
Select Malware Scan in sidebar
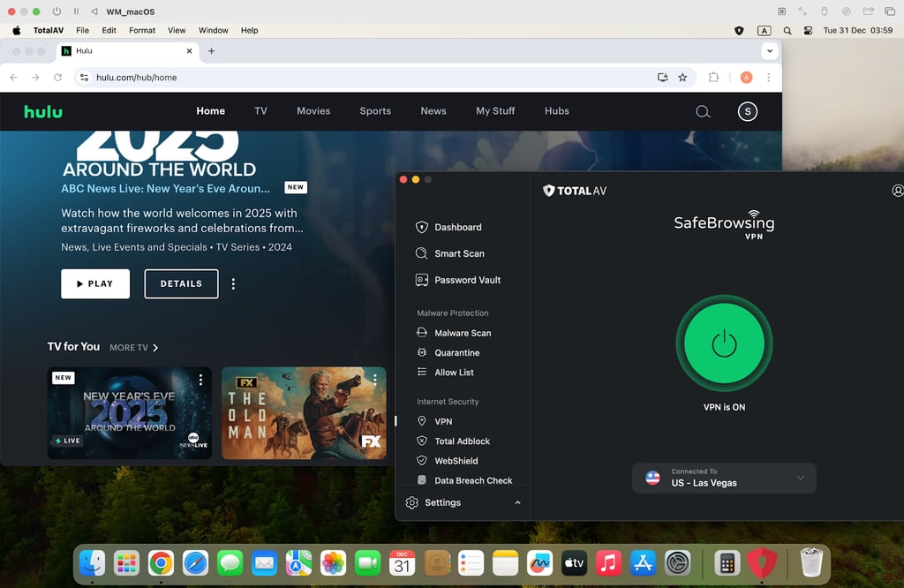pyautogui.click(x=454, y=333)
